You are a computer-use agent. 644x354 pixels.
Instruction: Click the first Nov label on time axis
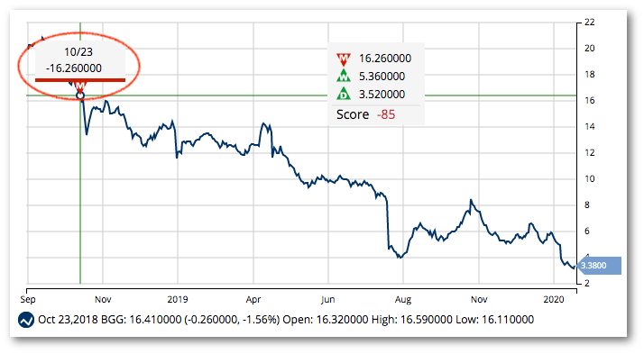[x=103, y=299]
